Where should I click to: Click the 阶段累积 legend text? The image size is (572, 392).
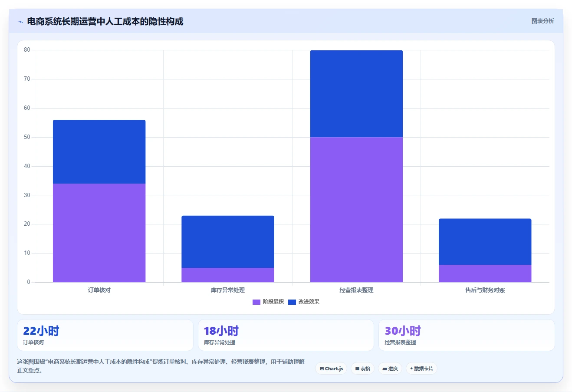[x=273, y=302]
